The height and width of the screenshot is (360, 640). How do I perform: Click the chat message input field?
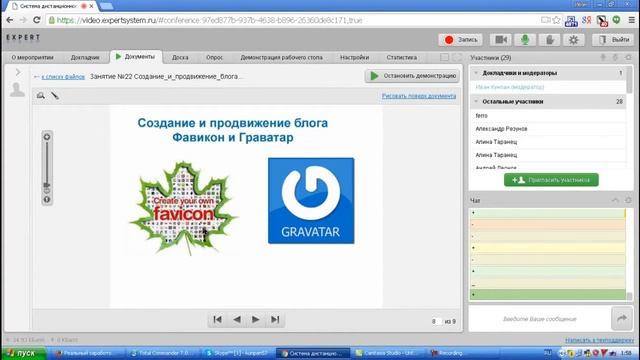point(540,319)
